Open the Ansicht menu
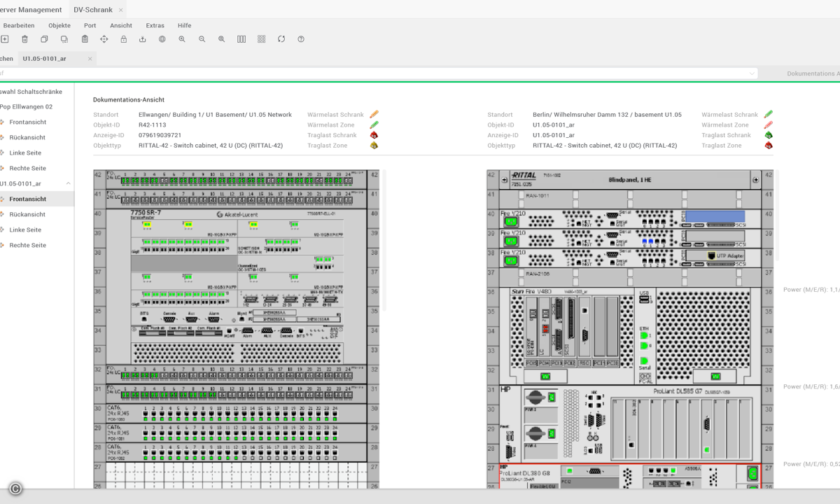 tap(121, 25)
